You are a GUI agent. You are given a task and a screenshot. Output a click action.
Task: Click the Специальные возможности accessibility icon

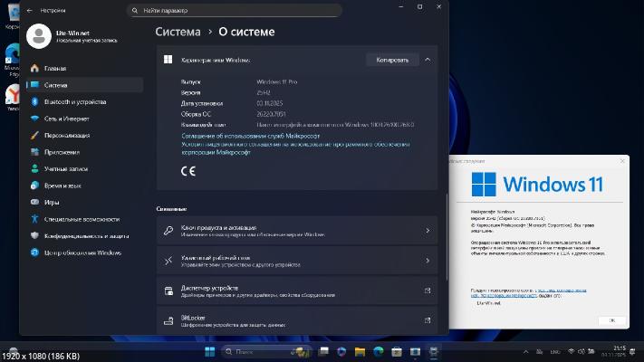(34, 219)
